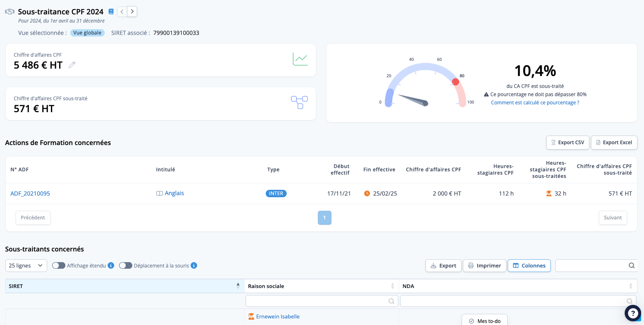This screenshot has height=325, width=644.
Task: Open the 25 lignes dropdown
Action: (x=26, y=265)
